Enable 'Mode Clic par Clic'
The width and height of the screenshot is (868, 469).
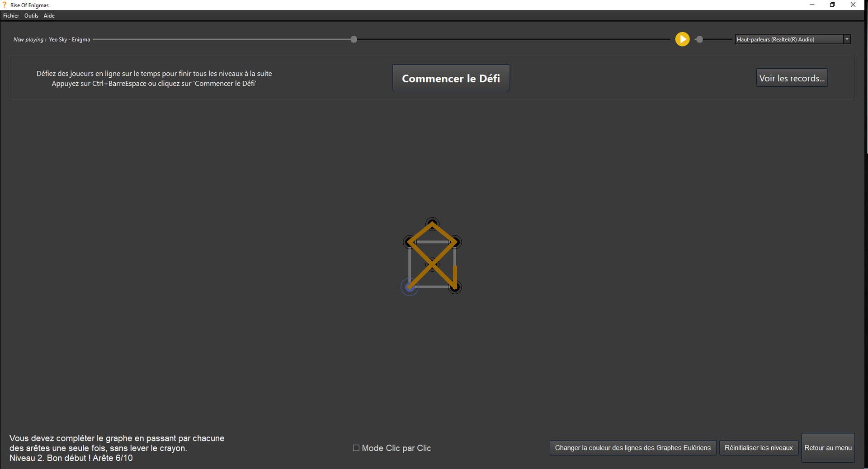pos(356,448)
